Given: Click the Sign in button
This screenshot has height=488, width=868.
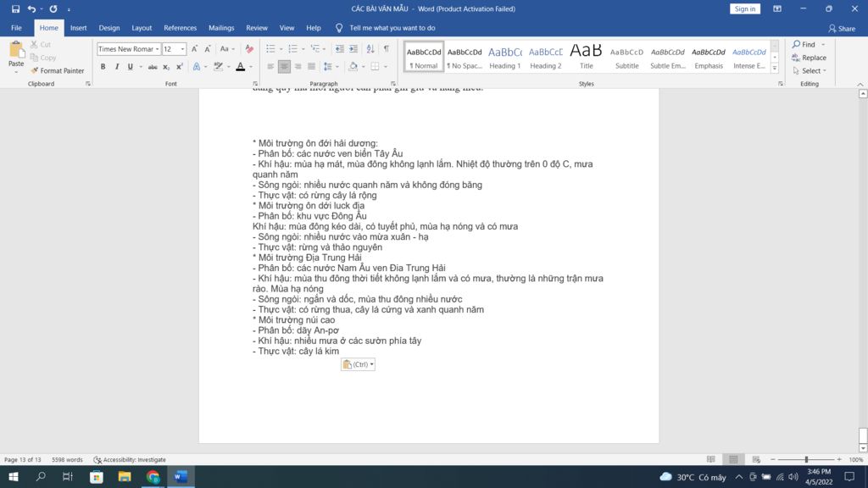Looking at the screenshot, I should (745, 8).
